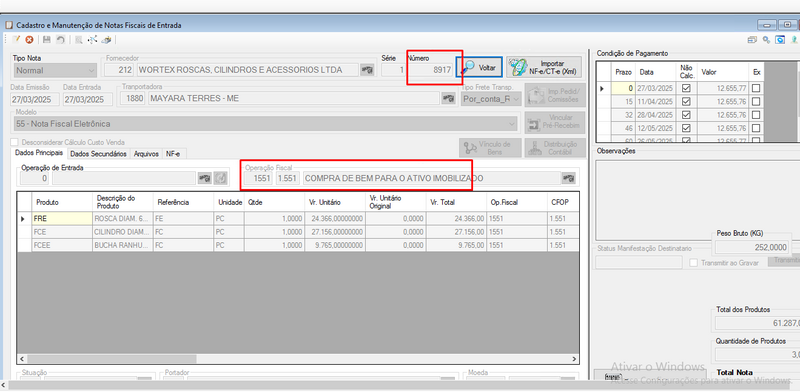The width and height of the screenshot is (800, 392).
Task: Open lookup binoculars for Operação Fiscal
Action: coord(568,178)
